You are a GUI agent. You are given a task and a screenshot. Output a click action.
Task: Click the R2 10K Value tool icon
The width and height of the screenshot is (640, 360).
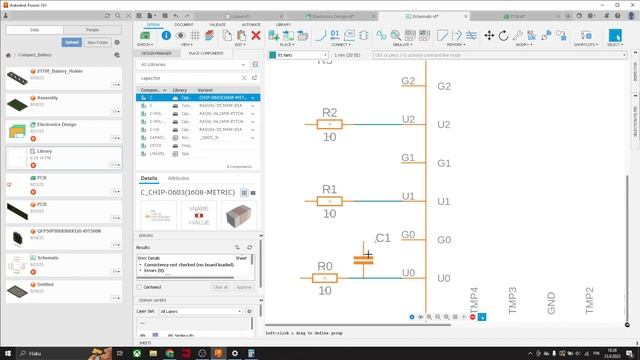click(531, 36)
